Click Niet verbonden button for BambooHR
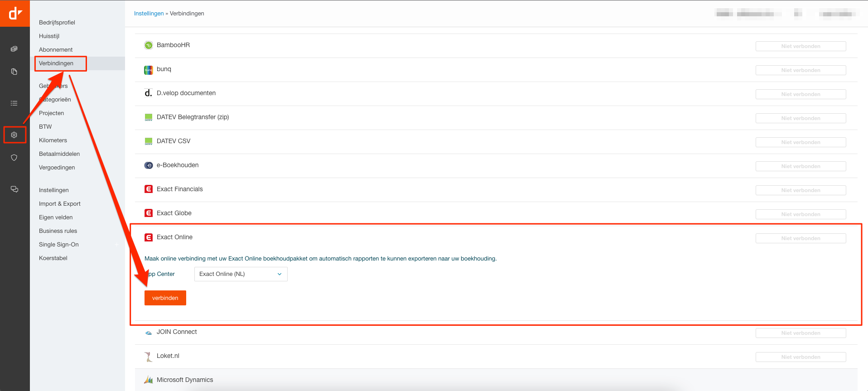 coord(800,46)
